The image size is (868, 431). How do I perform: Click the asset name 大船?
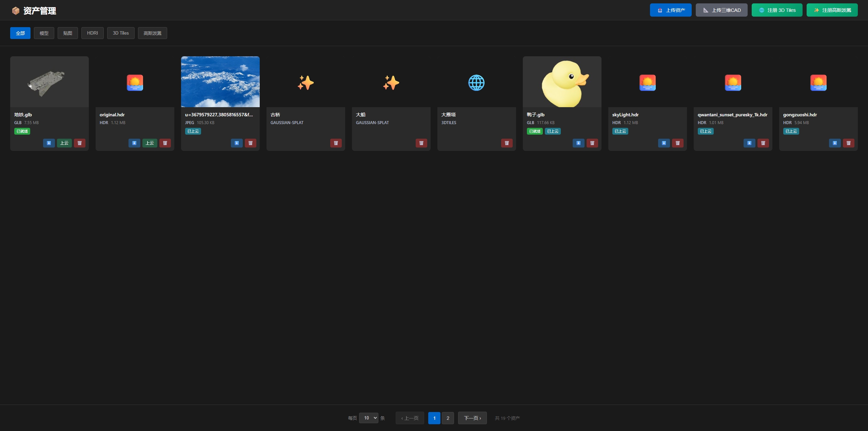click(x=361, y=115)
